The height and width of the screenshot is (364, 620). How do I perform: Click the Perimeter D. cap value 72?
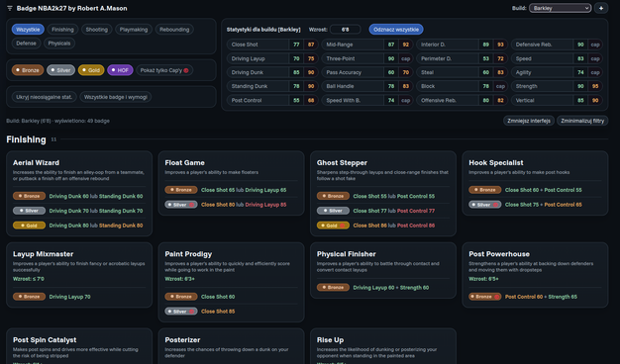[500, 58]
